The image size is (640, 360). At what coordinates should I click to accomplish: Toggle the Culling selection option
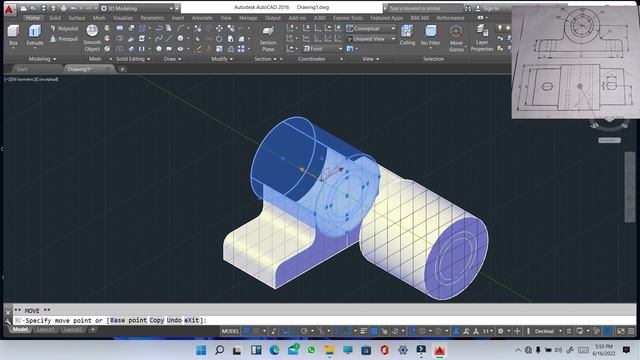pos(407,34)
